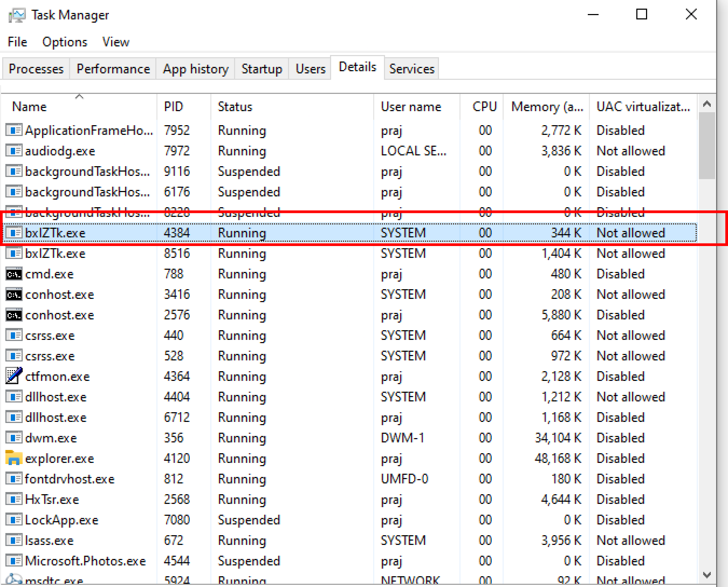Select the HxTsr.exe process name

(x=52, y=500)
